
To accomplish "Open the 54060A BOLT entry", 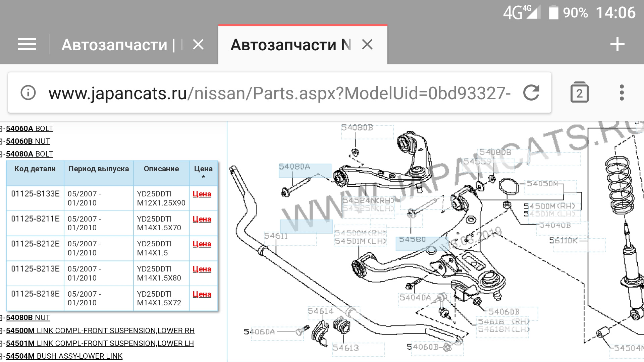I will (x=30, y=128).
